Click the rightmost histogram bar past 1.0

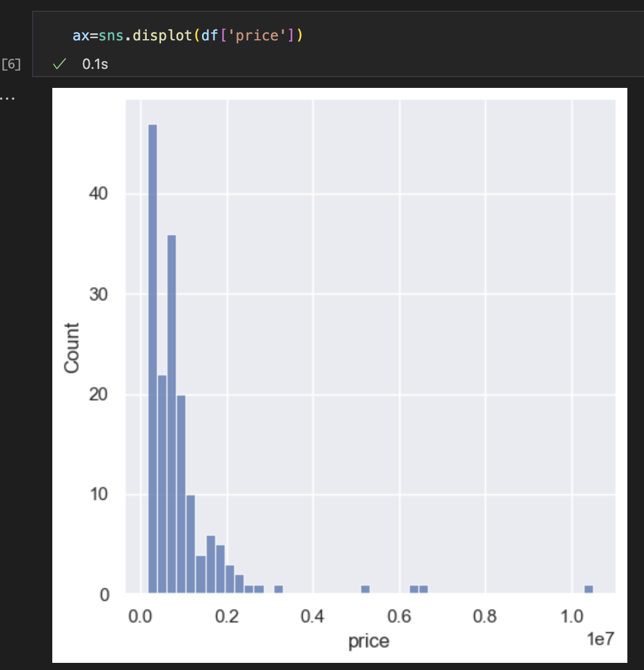tap(589, 589)
